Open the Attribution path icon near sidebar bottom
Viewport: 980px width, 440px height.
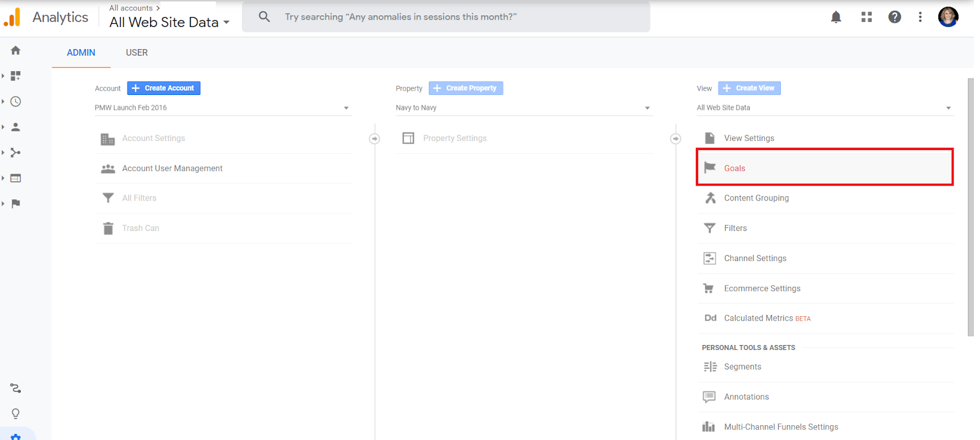click(x=16, y=388)
